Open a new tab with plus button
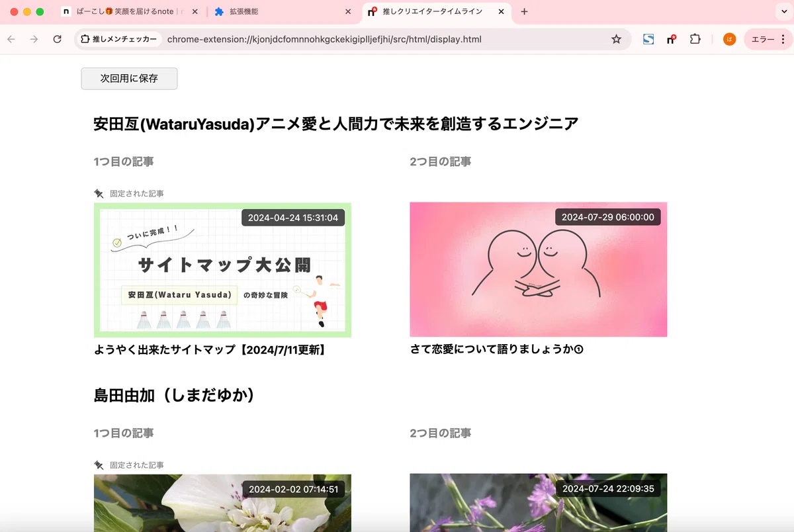The image size is (794, 532). click(524, 12)
